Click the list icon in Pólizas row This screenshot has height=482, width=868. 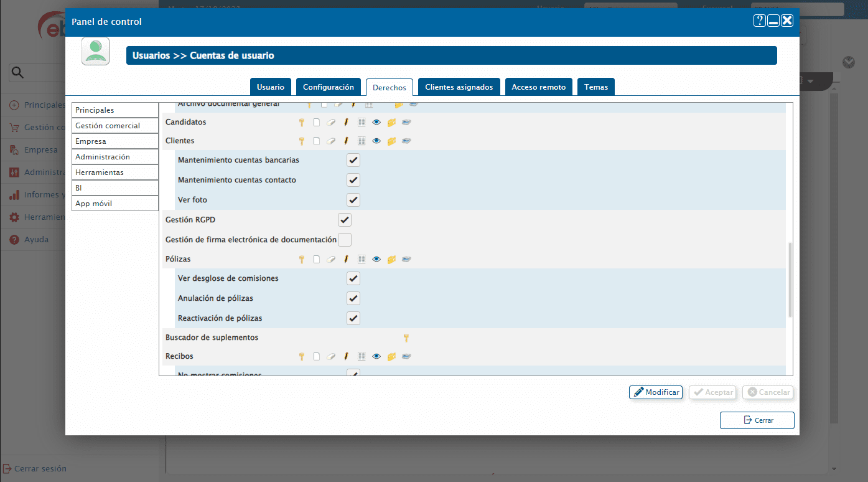point(362,260)
